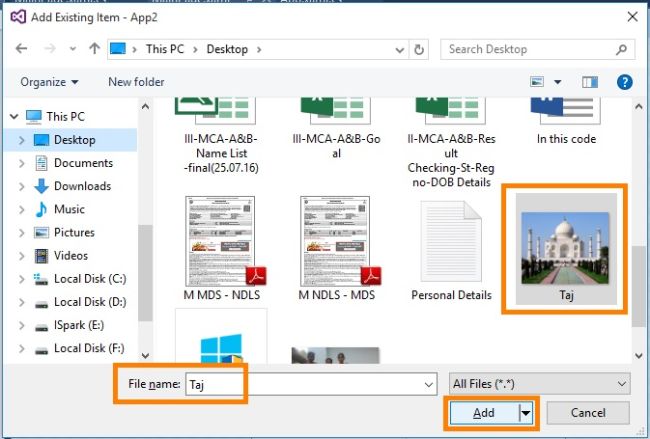Toggle the preview pane

[x=589, y=82]
